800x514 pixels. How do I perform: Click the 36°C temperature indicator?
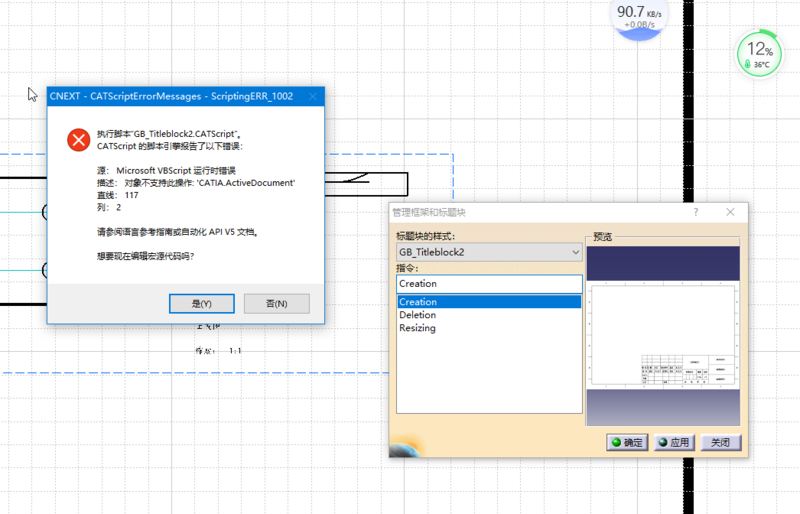point(760,64)
